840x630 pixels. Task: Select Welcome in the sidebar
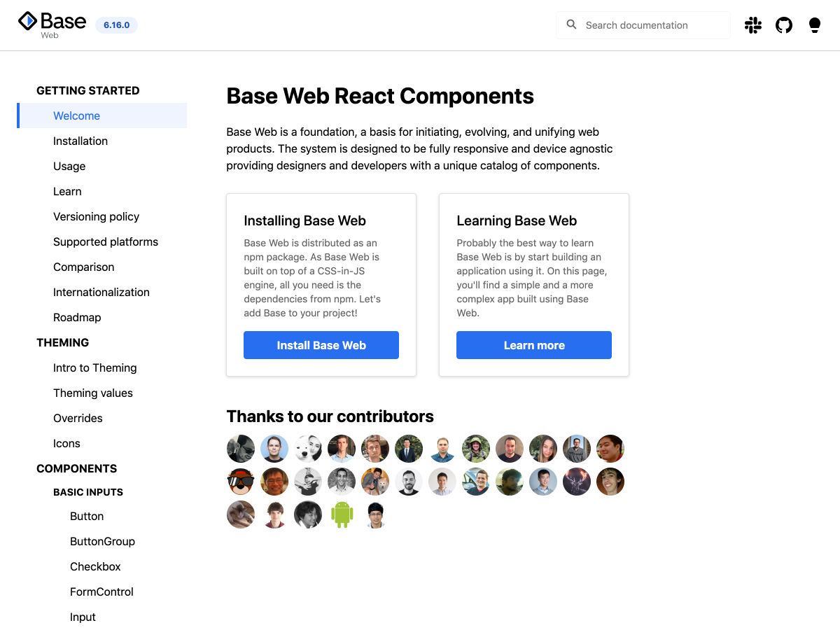point(102,115)
